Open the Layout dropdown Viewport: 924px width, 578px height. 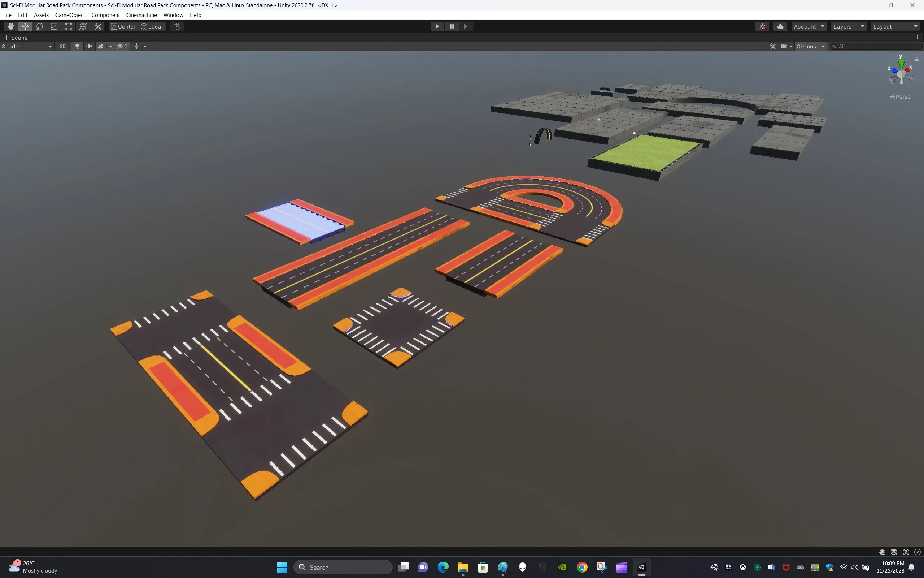click(x=895, y=26)
